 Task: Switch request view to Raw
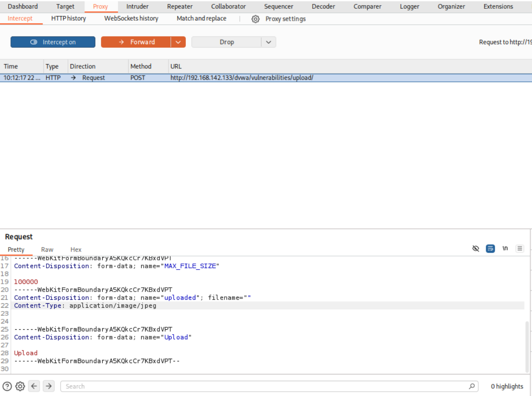click(x=47, y=250)
